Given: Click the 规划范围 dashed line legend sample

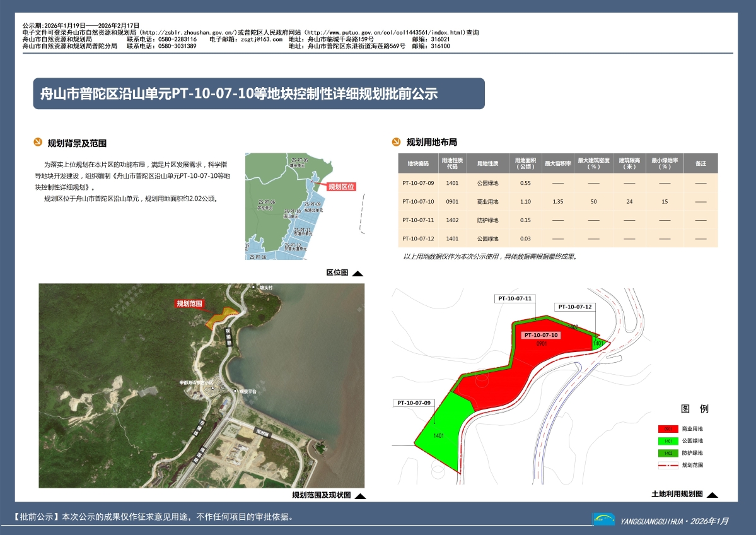Looking at the screenshot, I should click(x=668, y=465).
